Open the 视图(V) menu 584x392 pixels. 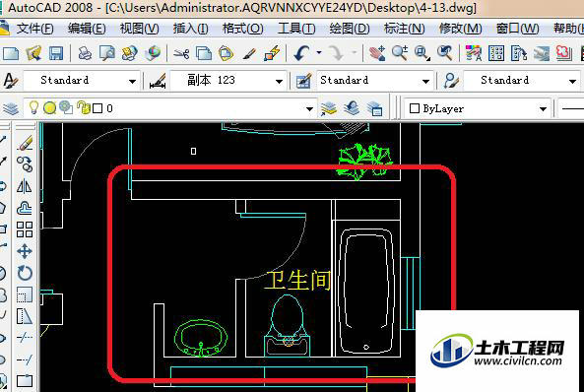pyautogui.click(x=139, y=29)
